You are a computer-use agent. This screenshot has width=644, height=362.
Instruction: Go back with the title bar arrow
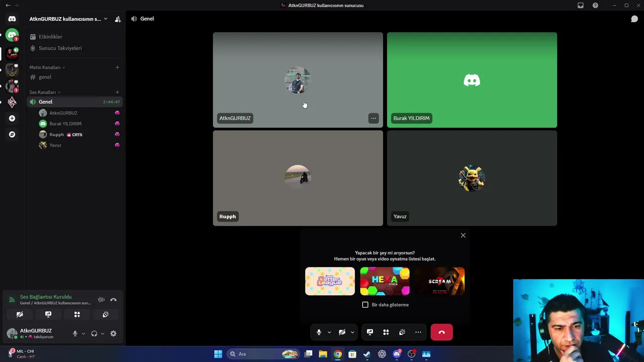tap(8, 6)
